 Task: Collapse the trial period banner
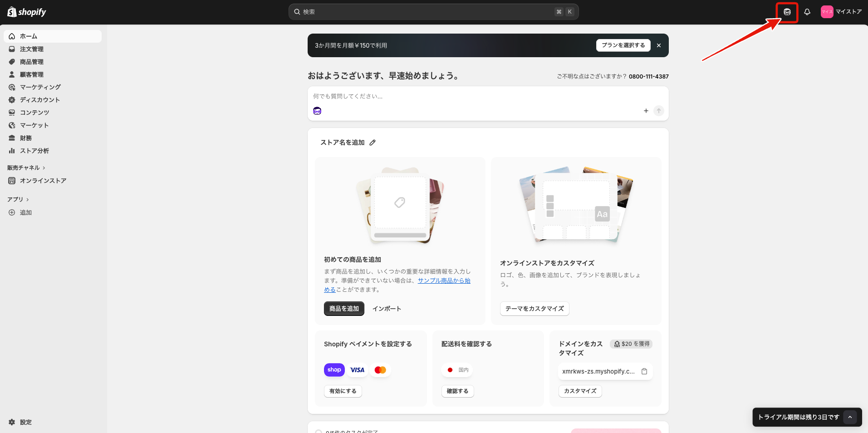(850, 417)
